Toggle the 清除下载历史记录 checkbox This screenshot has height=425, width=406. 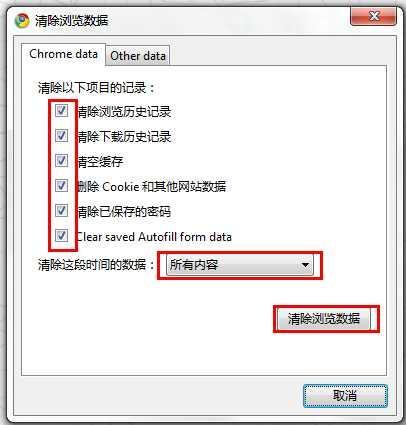(x=61, y=135)
